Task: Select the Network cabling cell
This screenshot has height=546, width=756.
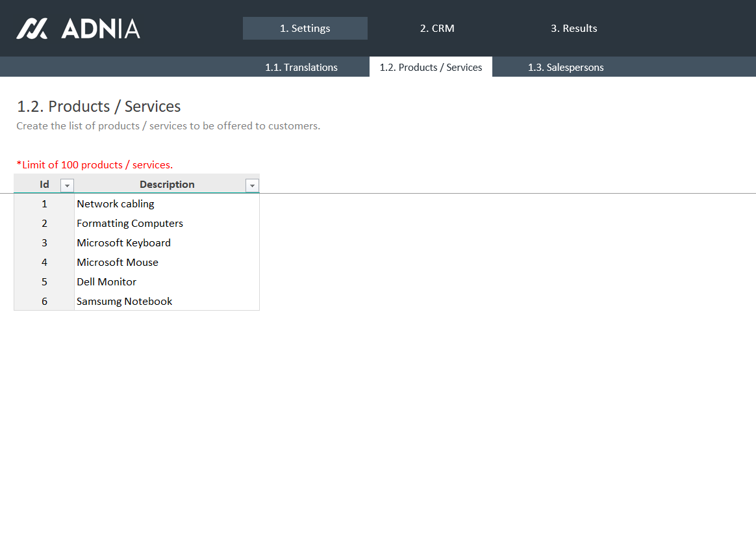Action: pos(167,203)
